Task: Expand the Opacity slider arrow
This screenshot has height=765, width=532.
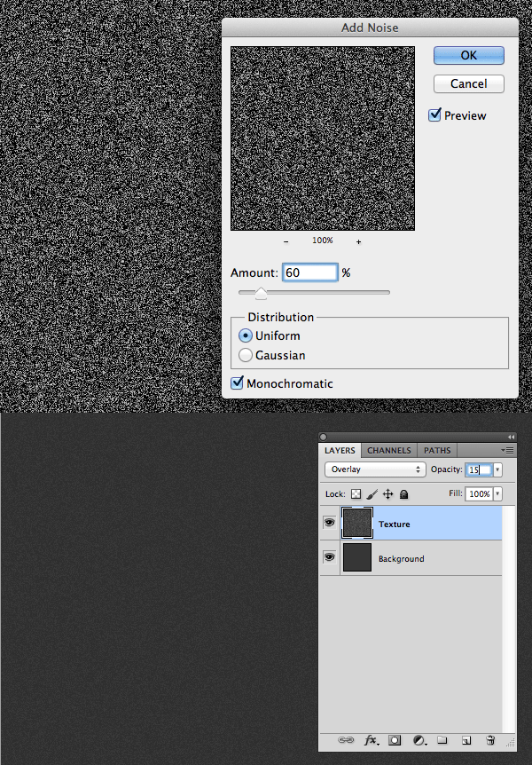Action: point(497,469)
